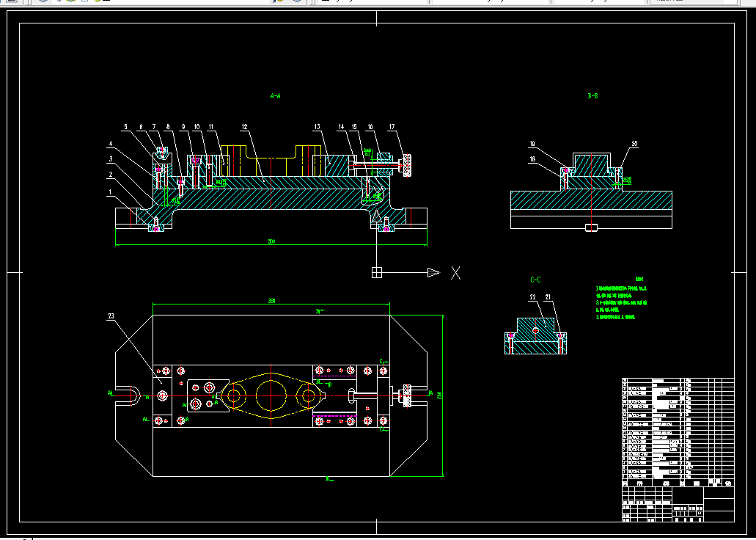Image resolution: width=756 pixels, height=540 pixels.
Task: Click part balloon number 5
Action: click(x=126, y=128)
